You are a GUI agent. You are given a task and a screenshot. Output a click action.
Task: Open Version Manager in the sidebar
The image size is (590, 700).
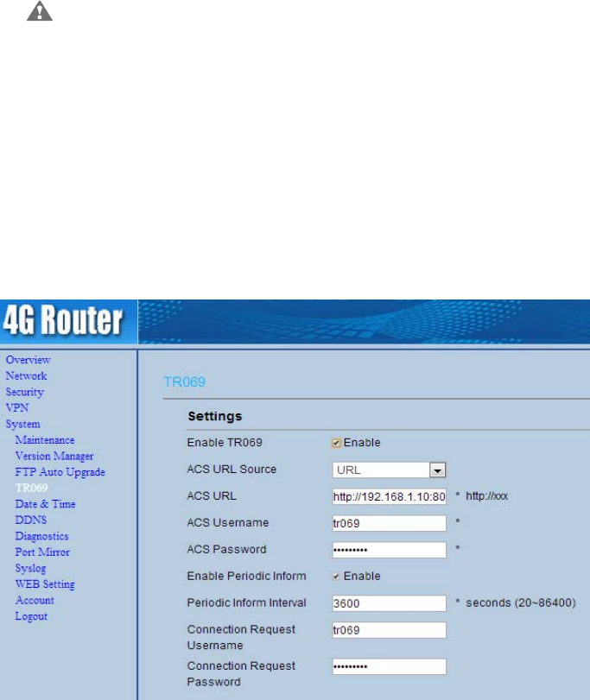[54, 457]
